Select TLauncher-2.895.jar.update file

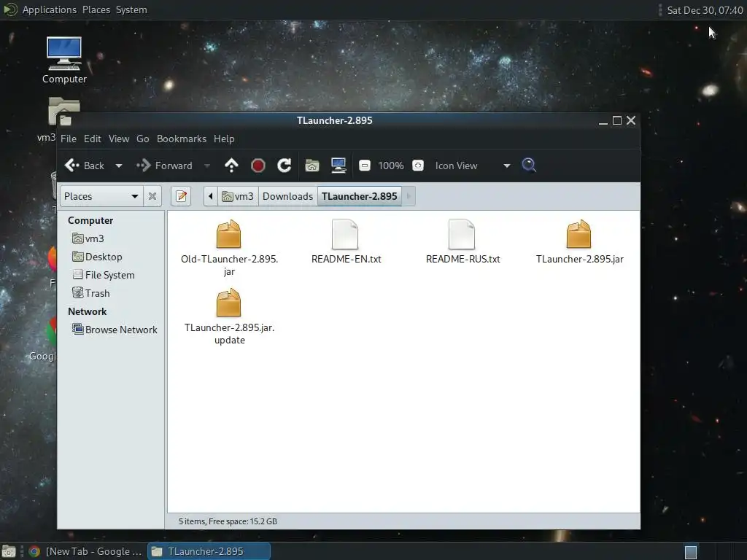[230, 316]
